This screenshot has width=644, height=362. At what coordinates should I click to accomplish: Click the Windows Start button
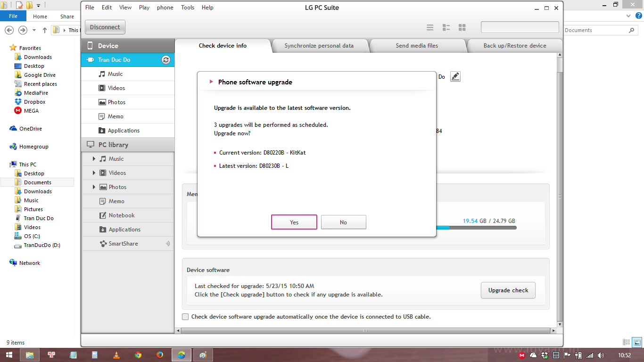9,355
